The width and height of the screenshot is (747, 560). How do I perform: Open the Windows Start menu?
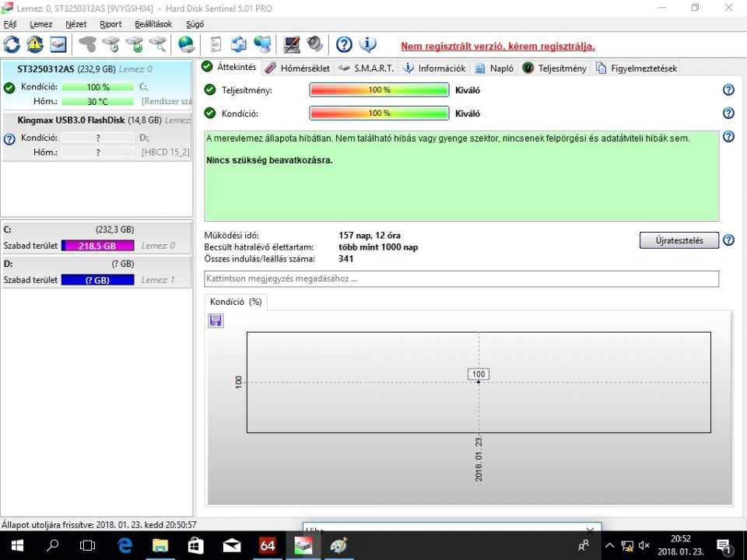[x=18, y=546]
